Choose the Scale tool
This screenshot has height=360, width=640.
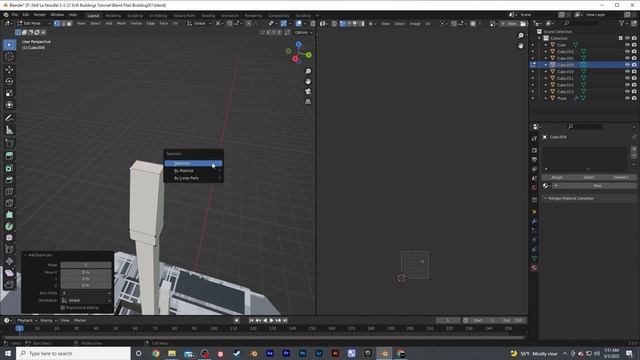click(x=9, y=93)
